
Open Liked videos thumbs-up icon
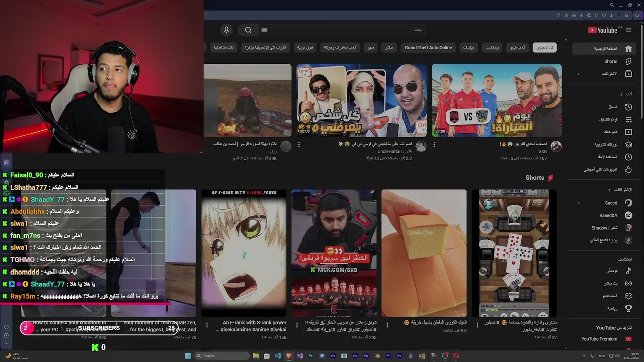[x=628, y=169]
